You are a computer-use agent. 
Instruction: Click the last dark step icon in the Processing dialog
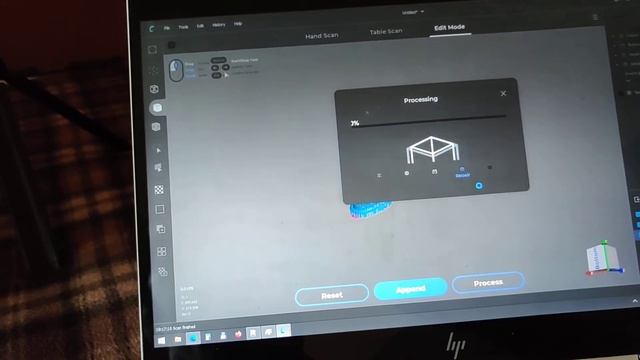490,167
